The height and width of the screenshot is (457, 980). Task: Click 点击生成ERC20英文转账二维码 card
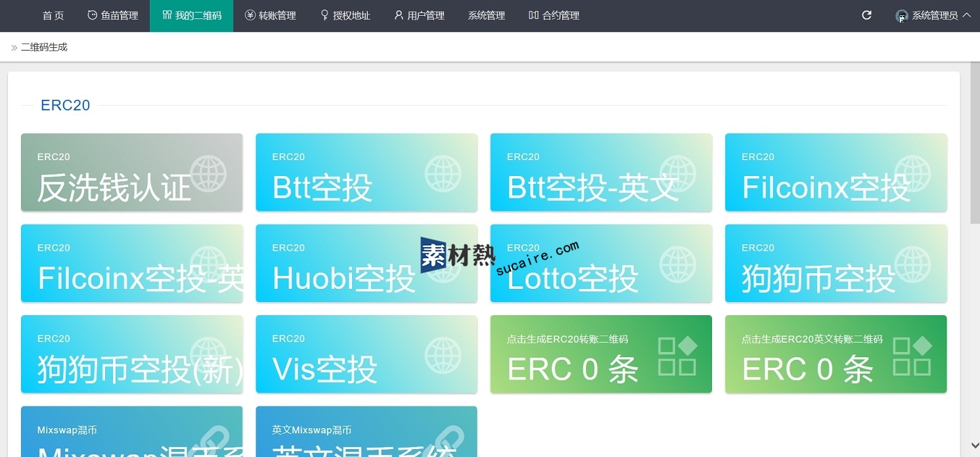pyautogui.click(x=836, y=354)
